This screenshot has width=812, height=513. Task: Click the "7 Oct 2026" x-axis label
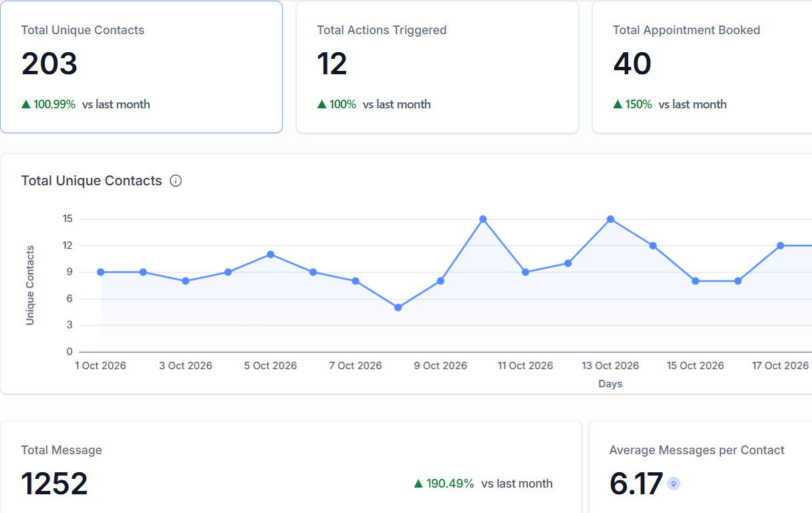(x=356, y=365)
